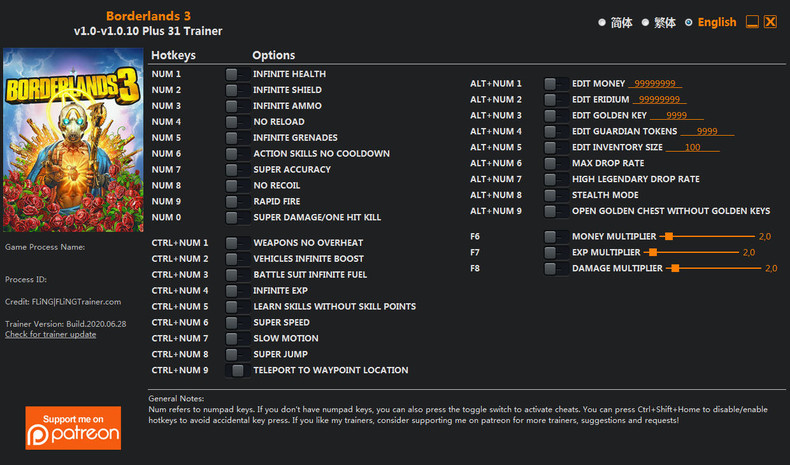Open the Check for trainer update link
Image resolution: width=790 pixels, height=465 pixels.
click(50, 335)
